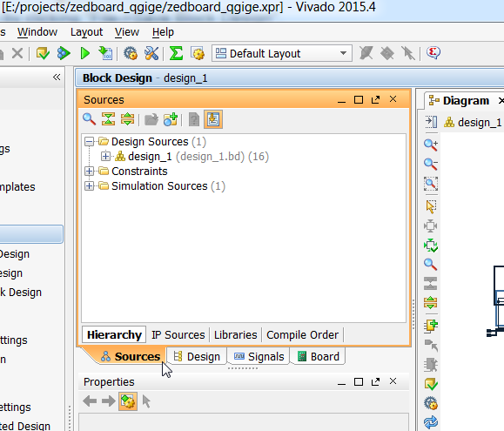
Task: Expand the design_1 (design_1.bd) node
Action: pyautogui.click(x=105, y=157)
